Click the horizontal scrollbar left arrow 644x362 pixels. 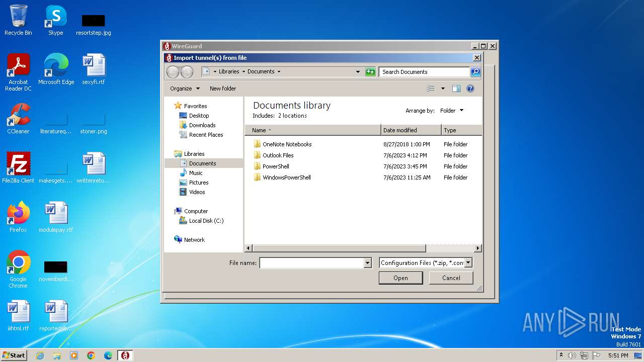coord(249,248)
